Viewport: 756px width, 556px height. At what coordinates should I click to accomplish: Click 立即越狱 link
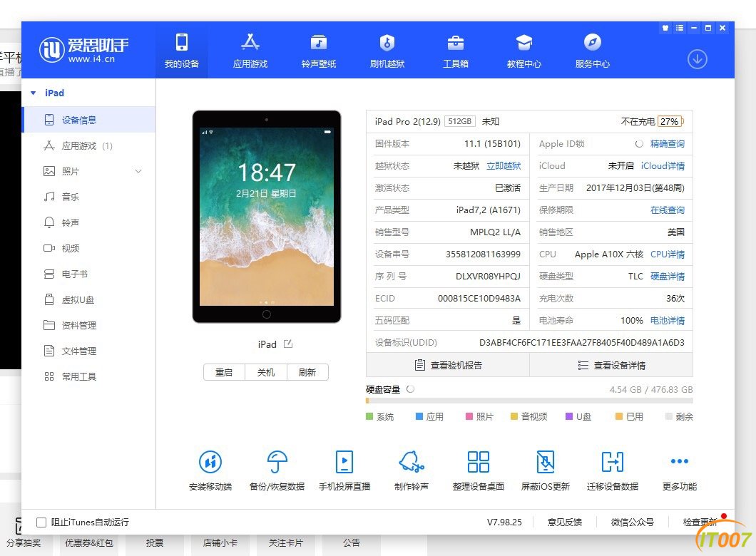504,166
